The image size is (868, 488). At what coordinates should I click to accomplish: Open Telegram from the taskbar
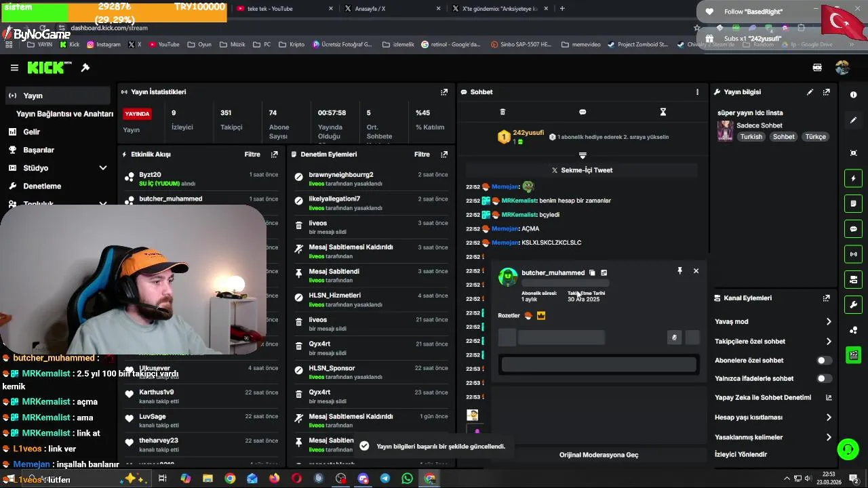[385, 479]
